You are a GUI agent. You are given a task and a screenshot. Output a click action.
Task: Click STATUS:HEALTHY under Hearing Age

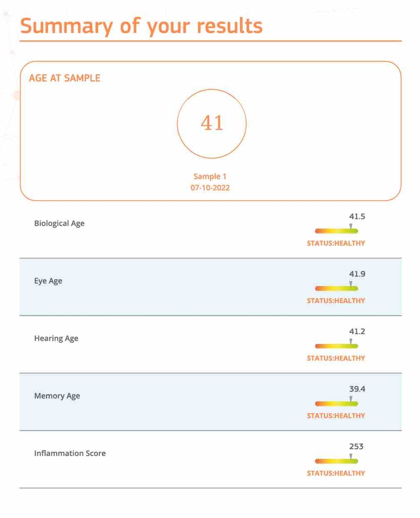[336, 358]
